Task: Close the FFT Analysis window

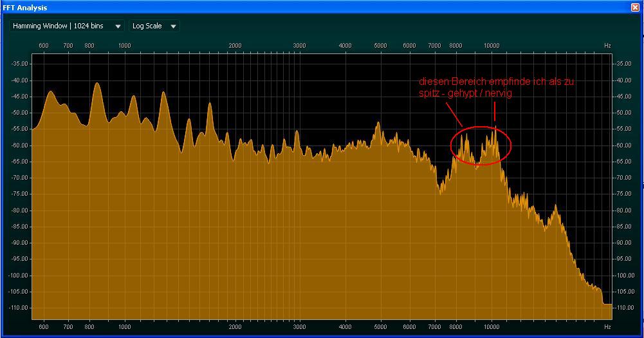Action: click(x=635, y=8)
